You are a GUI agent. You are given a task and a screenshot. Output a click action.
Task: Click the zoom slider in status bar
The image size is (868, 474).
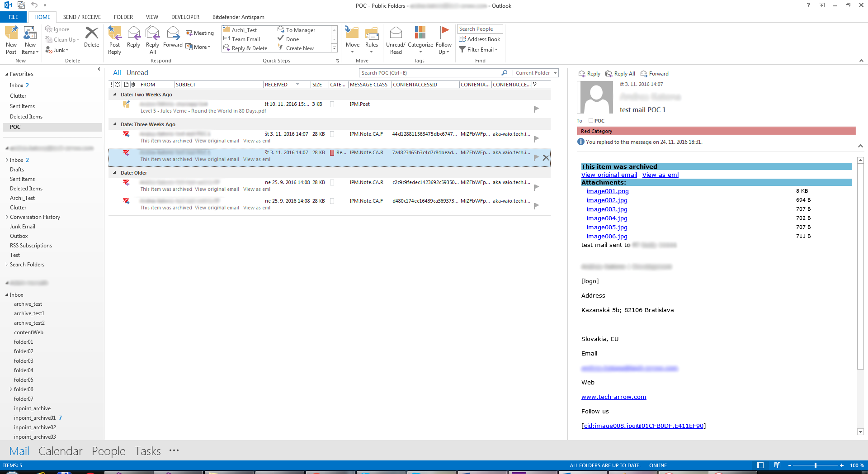pyautogui.click(x=815, y=465)
